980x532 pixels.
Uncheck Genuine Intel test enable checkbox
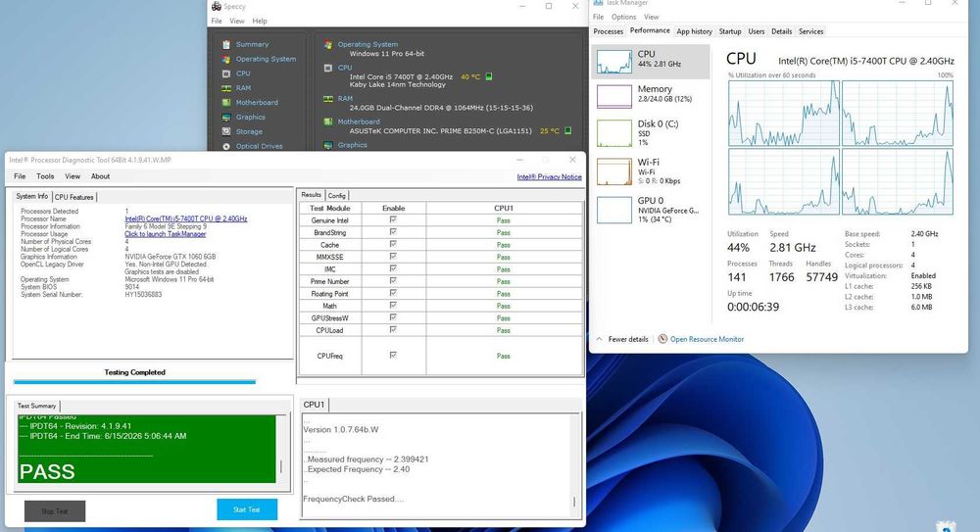[x=393, y=219]
